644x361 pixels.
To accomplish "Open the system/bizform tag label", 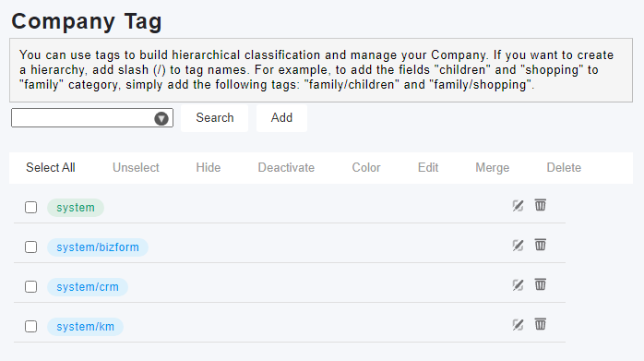I will click(x=98, y=247).
